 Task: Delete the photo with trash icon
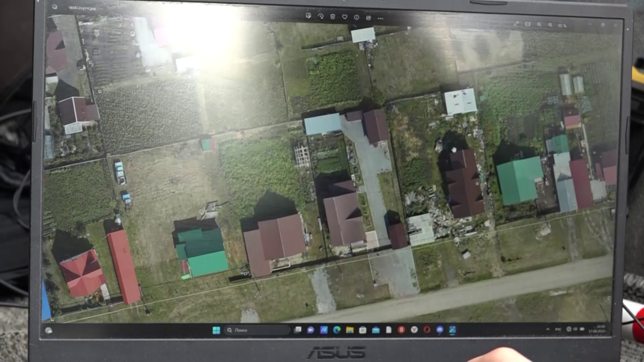332,16
